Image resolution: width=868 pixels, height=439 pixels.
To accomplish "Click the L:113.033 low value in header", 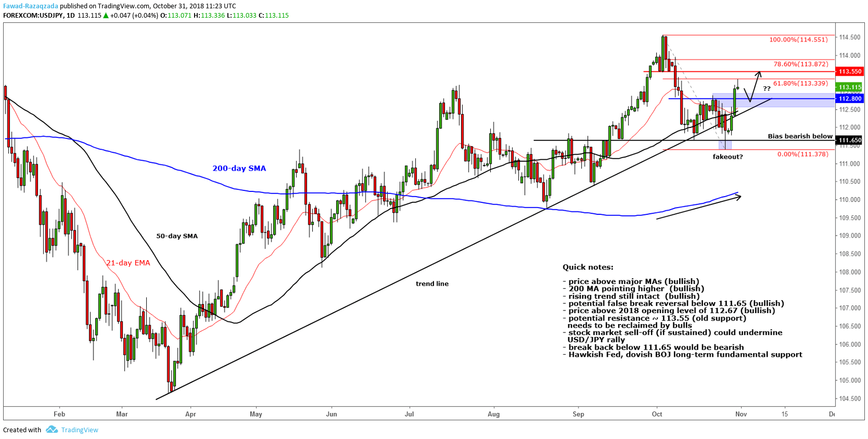I will pos(242,16).
